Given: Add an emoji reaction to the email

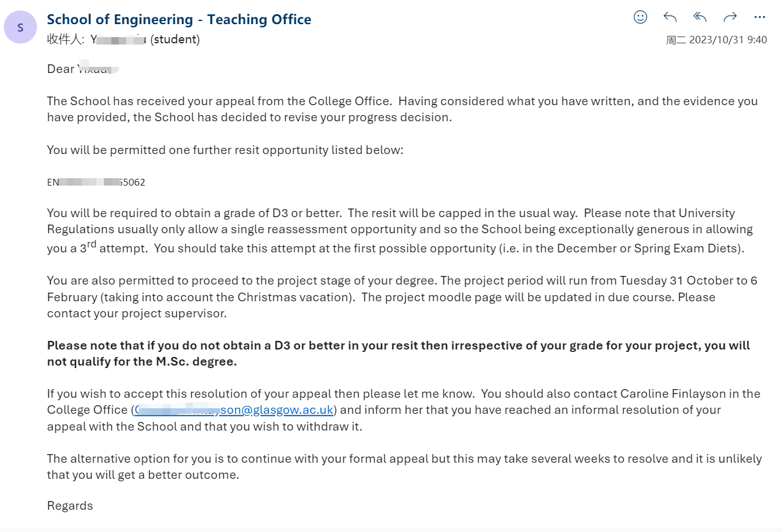Looking at the screenshot, I should (x=640, y=17).
